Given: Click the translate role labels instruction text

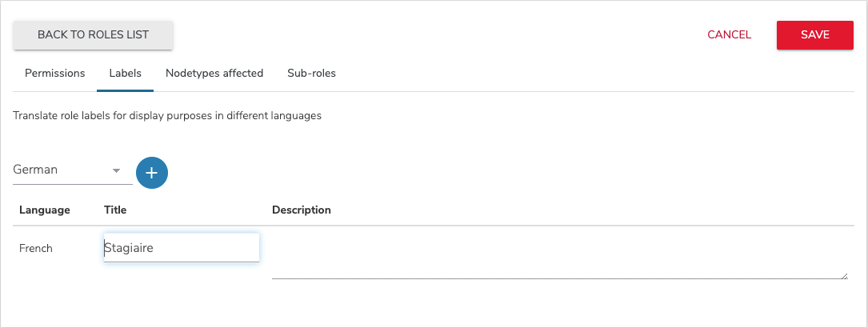Looking at the screenshot, I should coord(167,116).
